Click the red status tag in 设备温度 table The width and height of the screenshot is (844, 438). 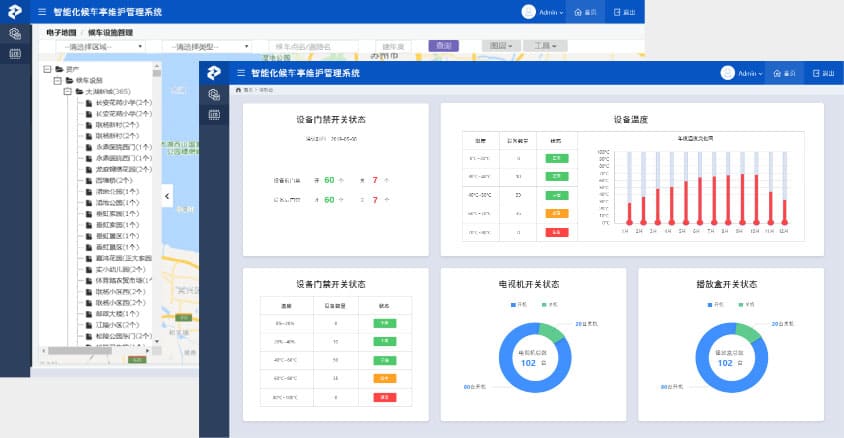click(557, 232)
